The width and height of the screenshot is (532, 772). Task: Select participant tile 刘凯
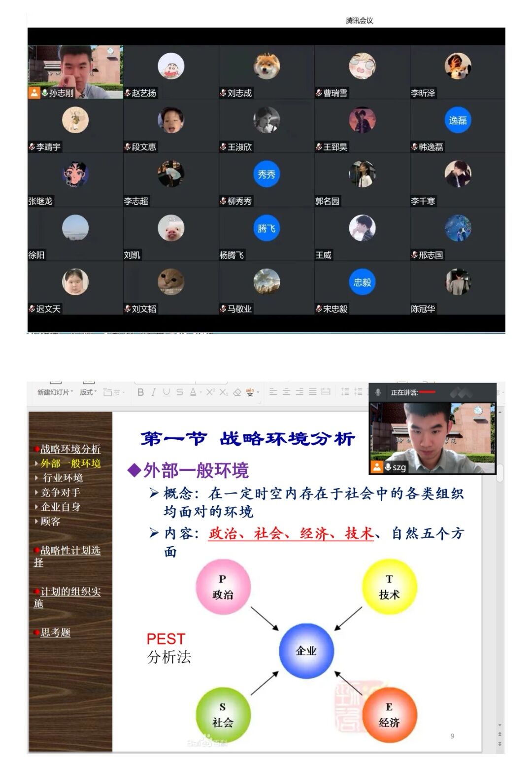(171, 234)
